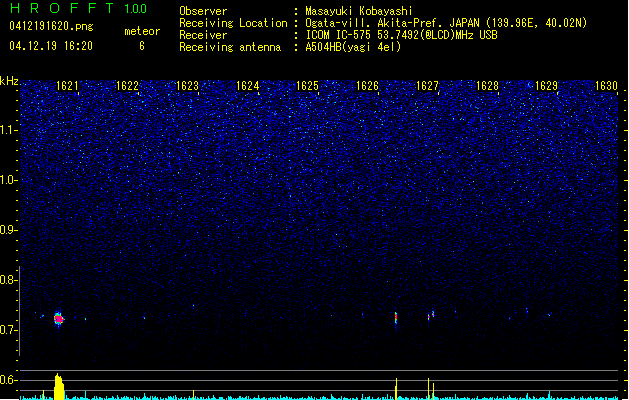Click the Receiving Location value text
629x400 pixels.
(x=446, y=23)
